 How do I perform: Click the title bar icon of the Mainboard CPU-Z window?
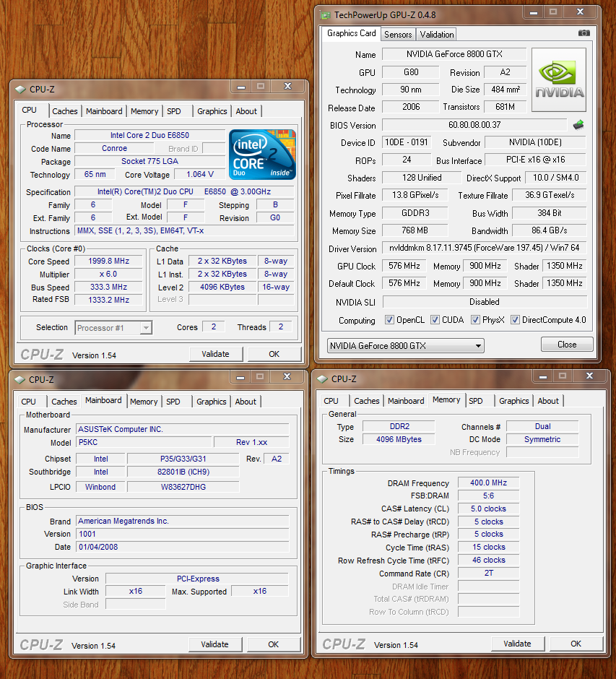20,380
